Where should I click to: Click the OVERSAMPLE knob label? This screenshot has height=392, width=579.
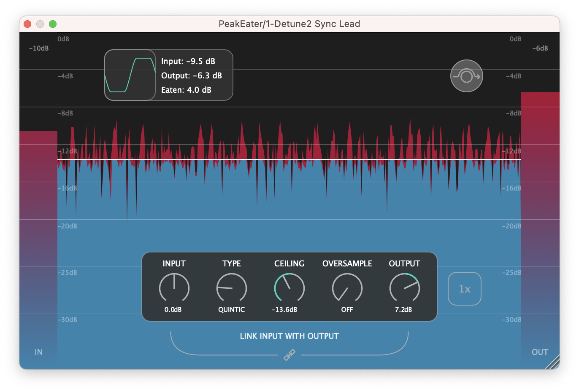click(347, 263)
